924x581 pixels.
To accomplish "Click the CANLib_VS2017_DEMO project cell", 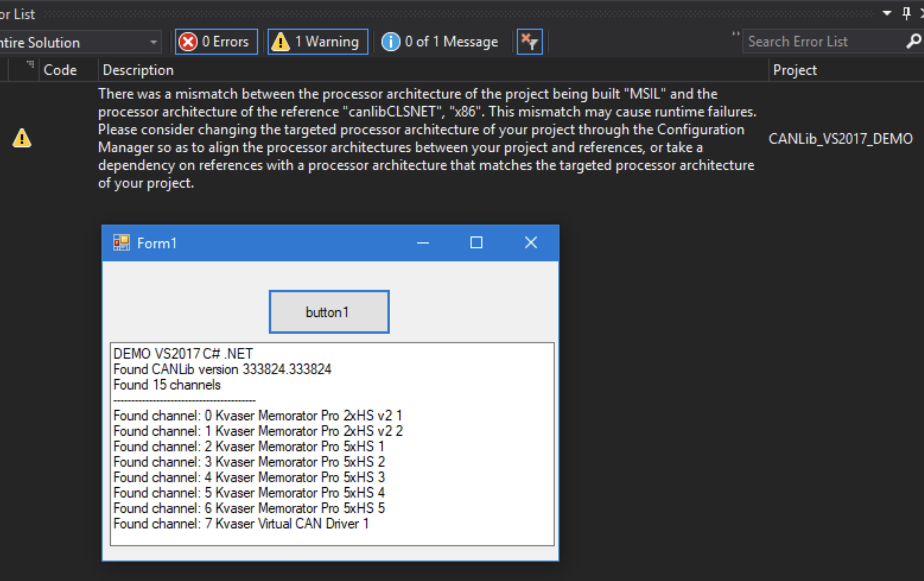I will 841,139.
